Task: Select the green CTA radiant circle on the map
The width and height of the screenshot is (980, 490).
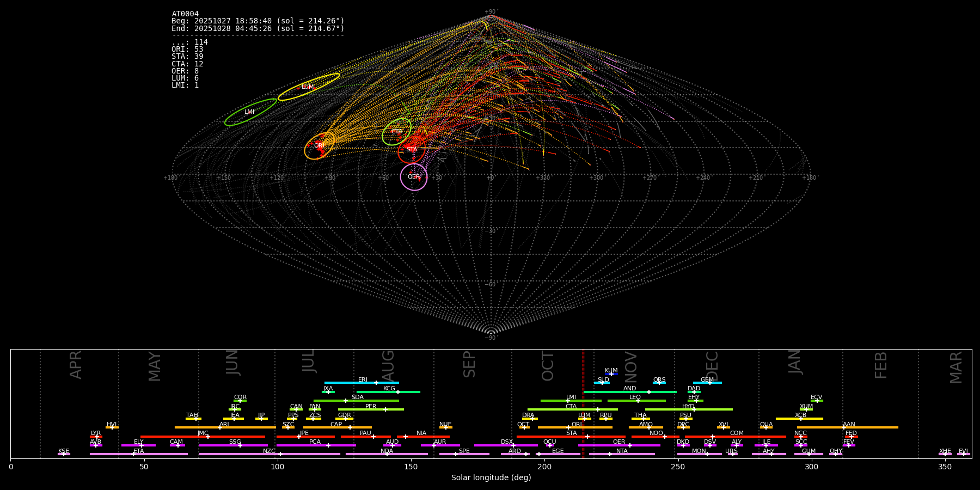Action: point(396,132)
